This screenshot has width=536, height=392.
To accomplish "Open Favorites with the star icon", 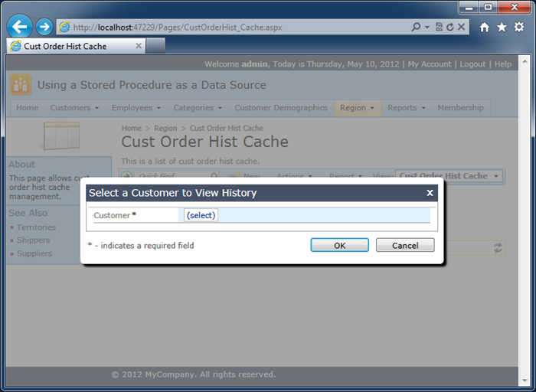I will (502, 27).
